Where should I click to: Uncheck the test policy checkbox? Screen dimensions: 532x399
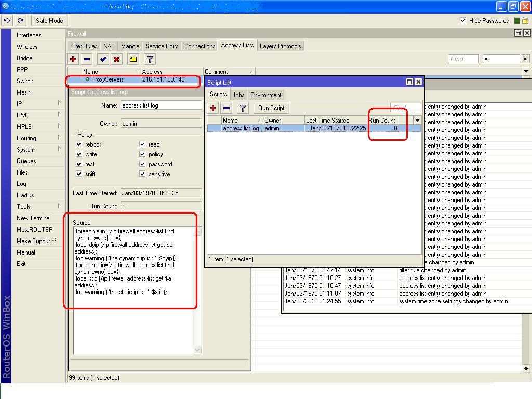tap(79, 164)
